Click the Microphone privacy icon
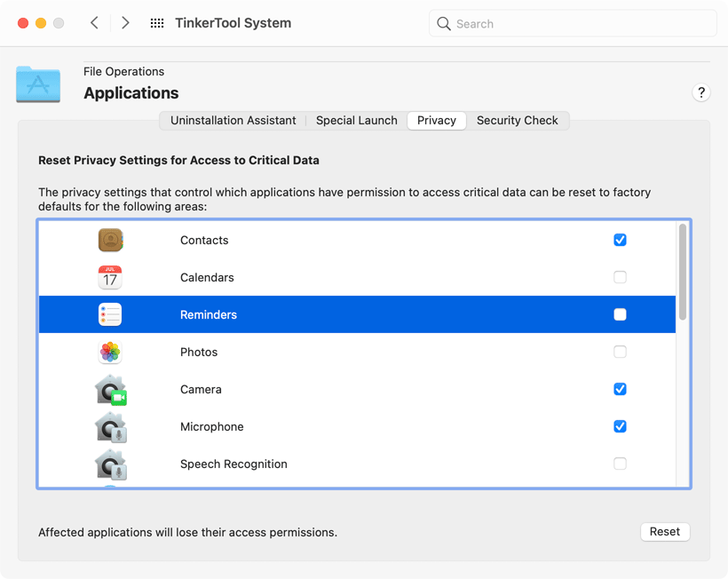 pos(111,427)
